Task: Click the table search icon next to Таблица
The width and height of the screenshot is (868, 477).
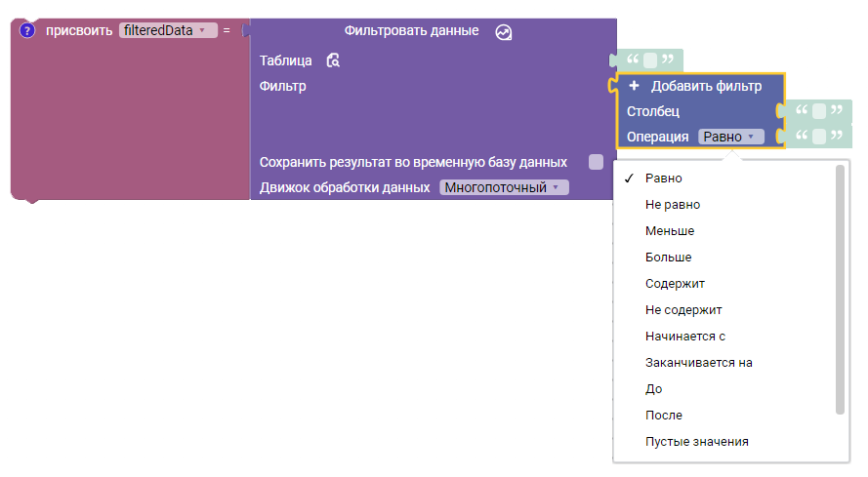Action: pos(333,60)
